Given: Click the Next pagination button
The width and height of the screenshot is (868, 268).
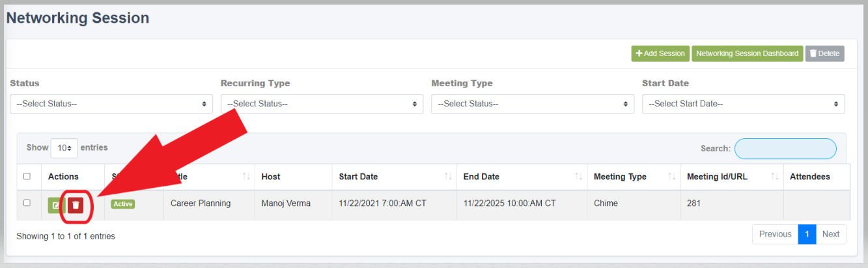Looking at the screenshot, I should [x=831, y=234].
